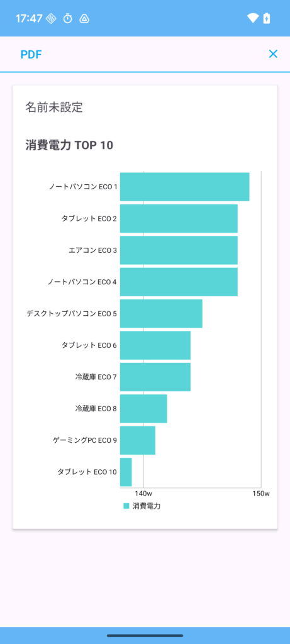
Task: Tap the 消費電力 TOP 10 heading
Action: click(x=69, y=145)
